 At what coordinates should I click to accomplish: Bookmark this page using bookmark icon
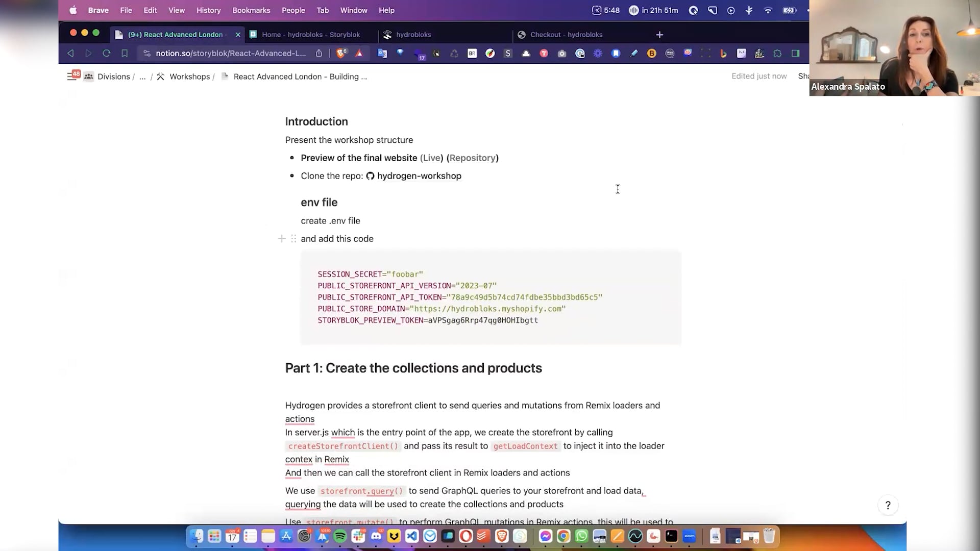pyautogui.click(x=125, y=53)
